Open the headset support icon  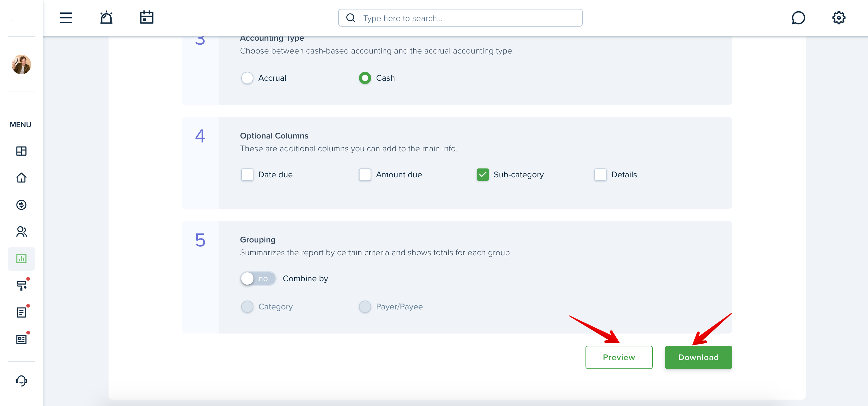21,381
